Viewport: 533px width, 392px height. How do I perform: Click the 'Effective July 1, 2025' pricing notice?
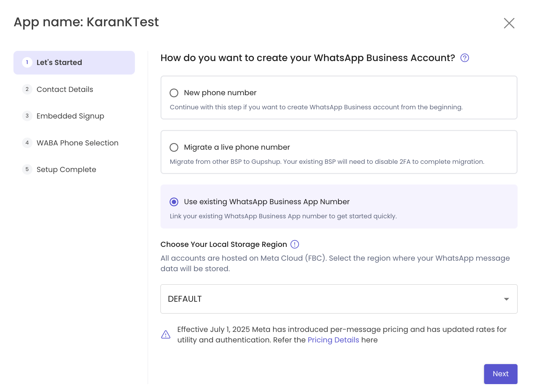click(342, 335)
